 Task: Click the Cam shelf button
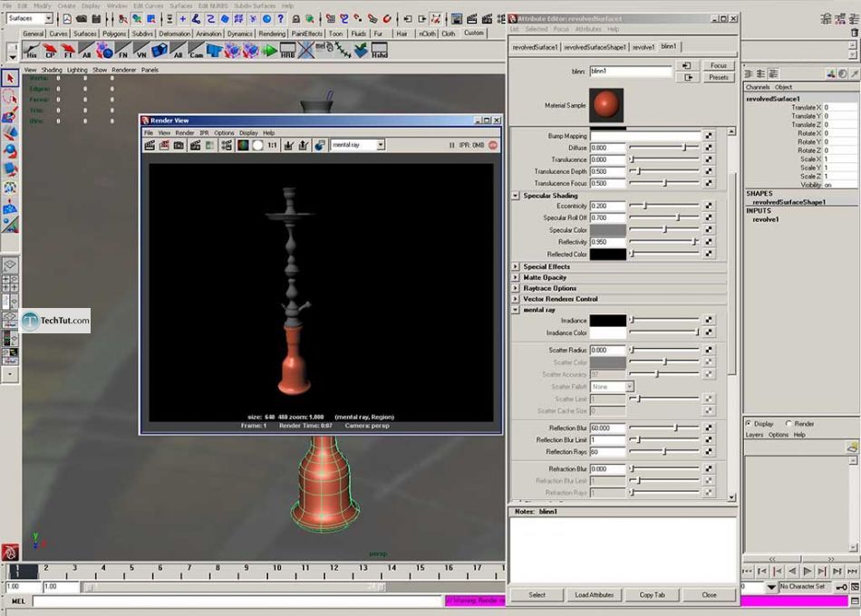(198, 52)
